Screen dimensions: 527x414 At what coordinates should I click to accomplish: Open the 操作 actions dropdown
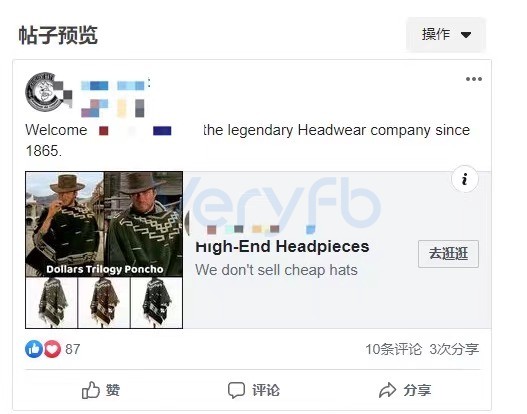pos(446,34)
